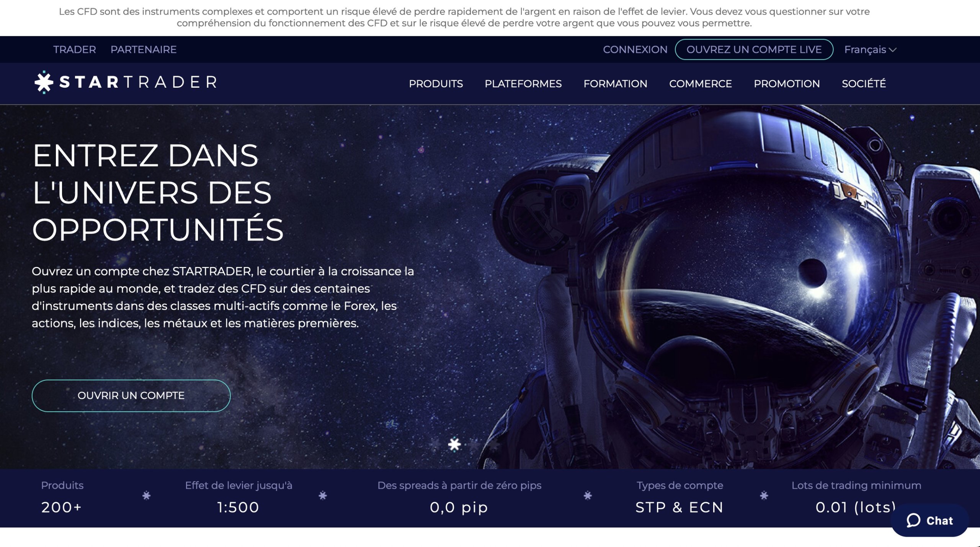Click the 'STP & ECN' value
The width and height of the screenshot is (980, 547).
679,507
